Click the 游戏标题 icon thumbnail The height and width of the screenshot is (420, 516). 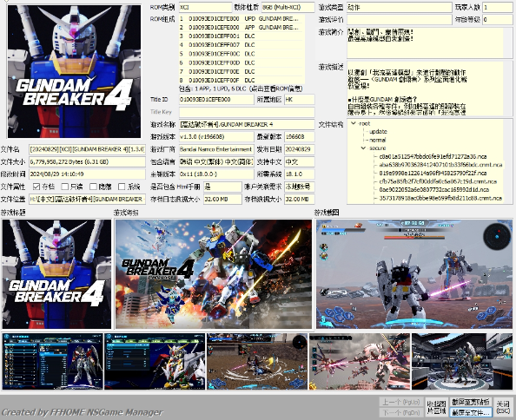pyautogui.click(x=56, y=274)
